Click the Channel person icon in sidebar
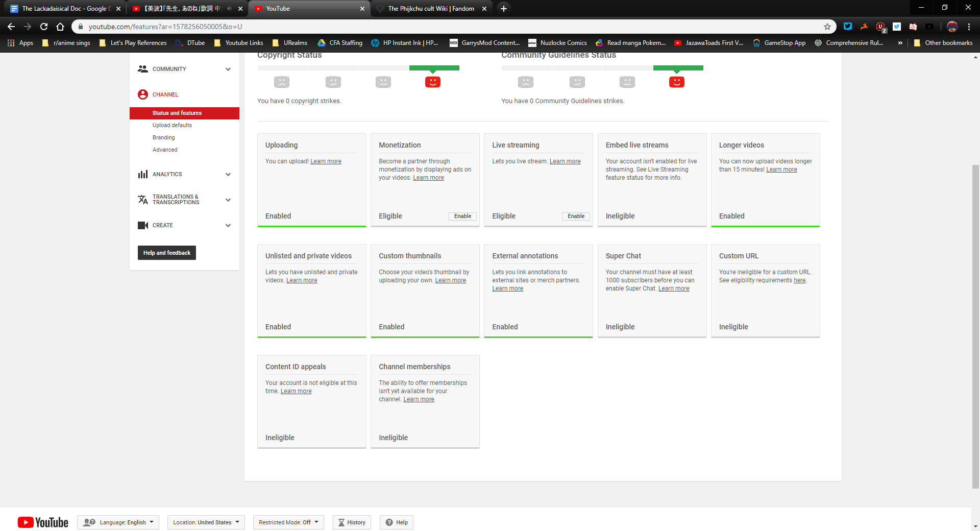 143,94
